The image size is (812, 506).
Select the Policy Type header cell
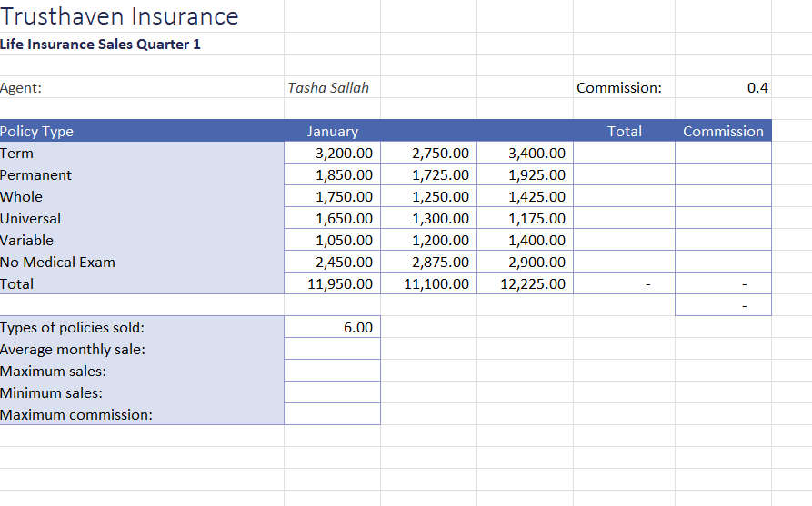click(142, 131)
